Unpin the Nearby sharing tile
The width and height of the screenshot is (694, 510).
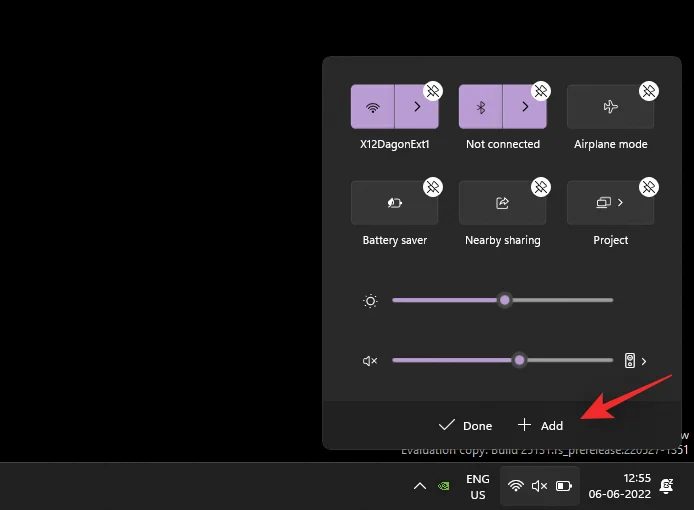(x=541, y=187)
